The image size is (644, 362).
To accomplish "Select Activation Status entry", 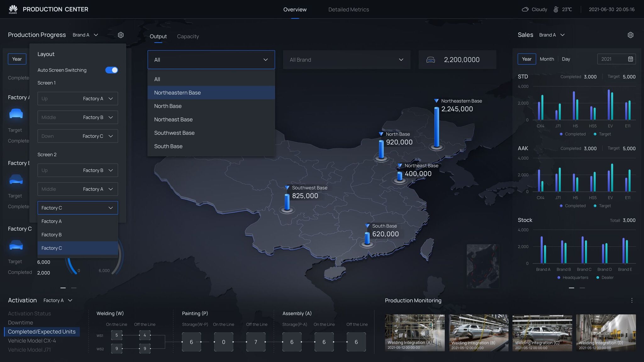I will [29, 314].
